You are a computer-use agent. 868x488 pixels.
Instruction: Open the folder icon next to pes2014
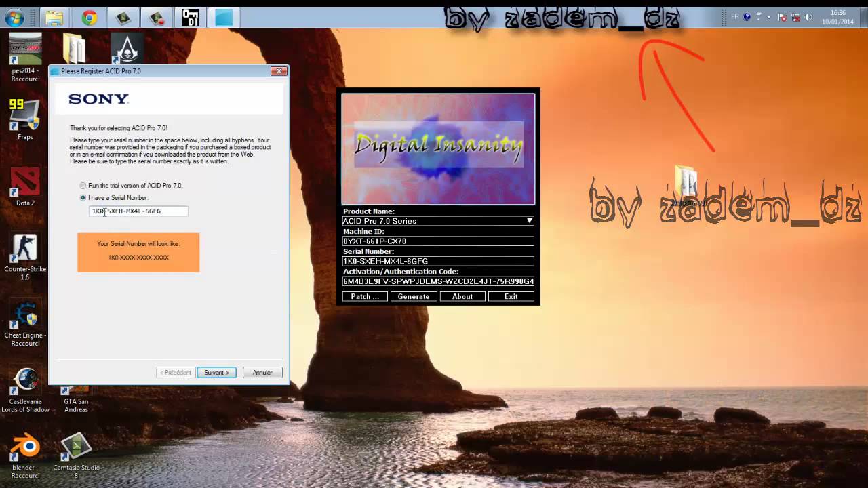tap(74, 49)
